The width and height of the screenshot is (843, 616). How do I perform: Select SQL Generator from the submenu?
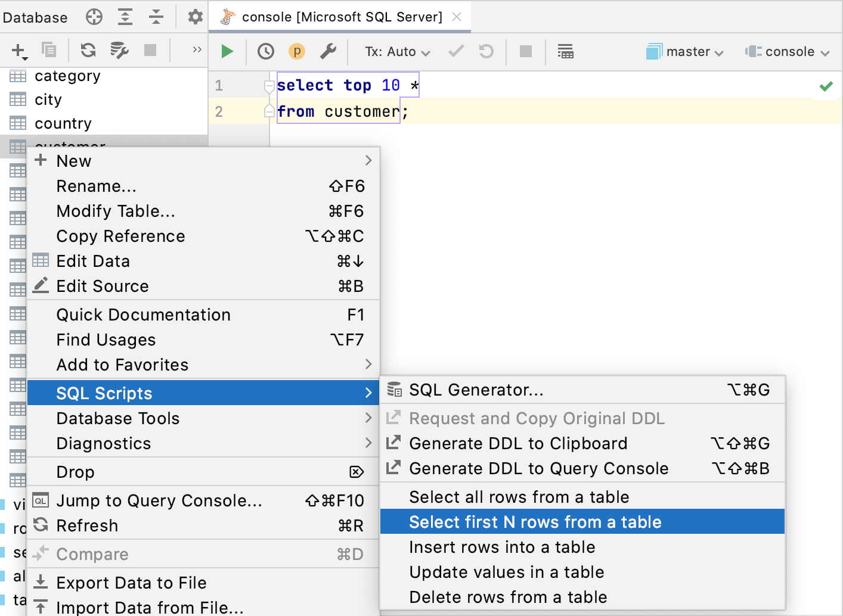(476, 390)
